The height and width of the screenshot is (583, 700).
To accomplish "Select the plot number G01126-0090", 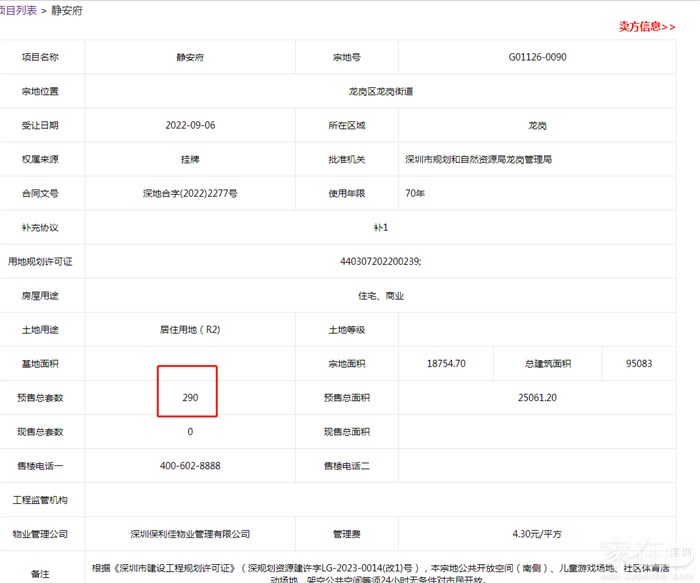I will tap(536, 57).
